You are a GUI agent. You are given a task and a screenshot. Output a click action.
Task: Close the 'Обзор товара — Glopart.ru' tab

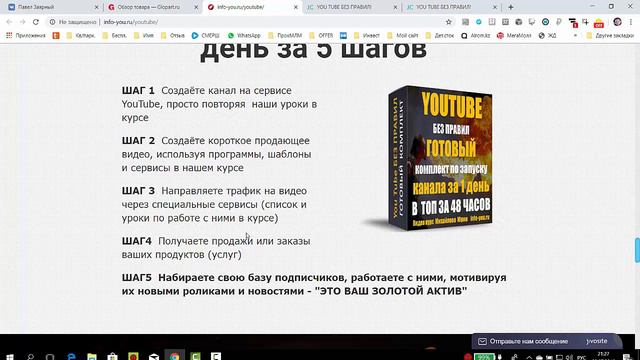196,7
